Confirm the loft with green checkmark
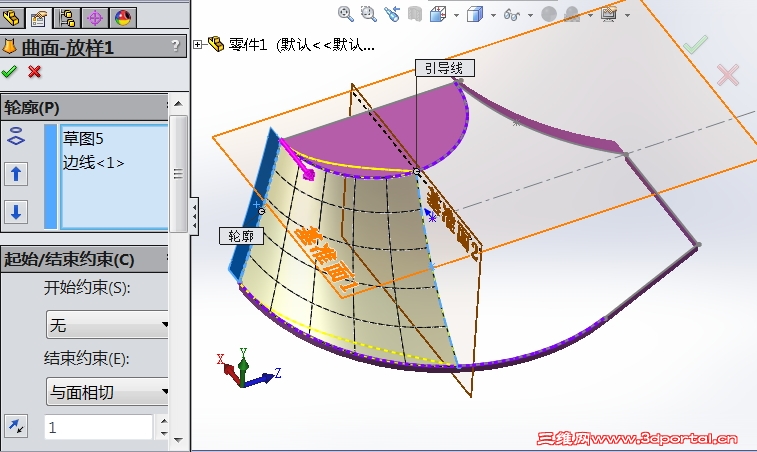757x452 pixels. coord(9,72)
